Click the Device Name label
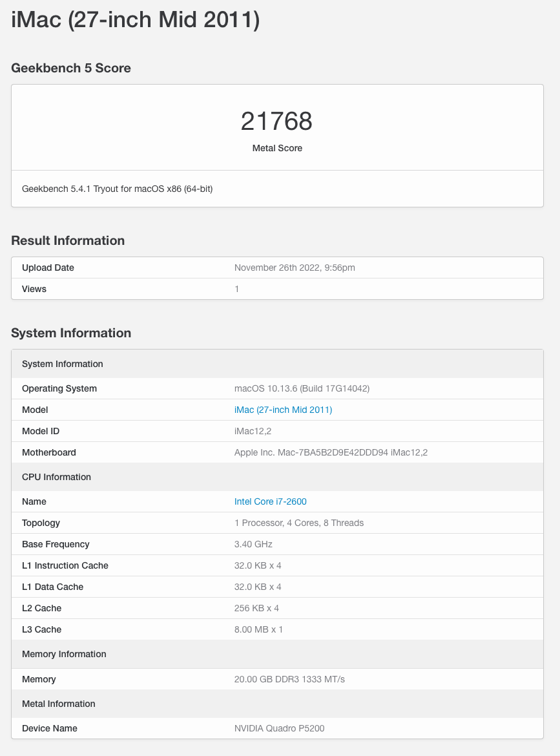The height and width of the screenshot is (756, 560). click(50, 728)
